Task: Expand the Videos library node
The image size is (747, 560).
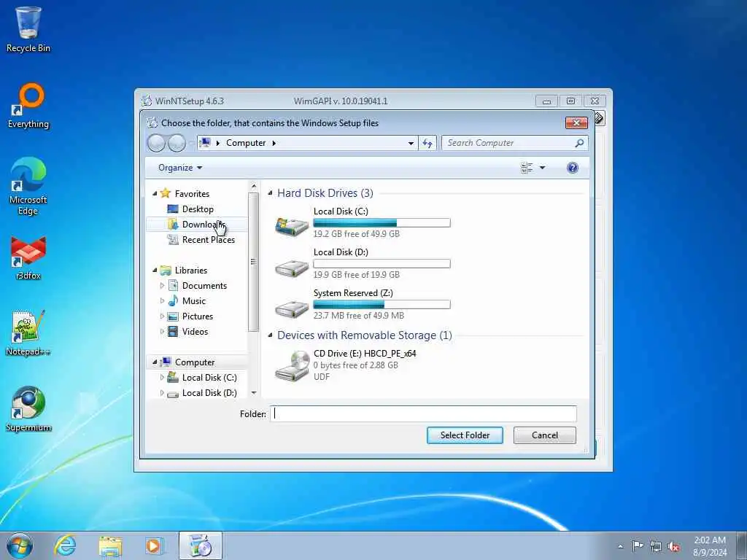Action: coord(162,332)
